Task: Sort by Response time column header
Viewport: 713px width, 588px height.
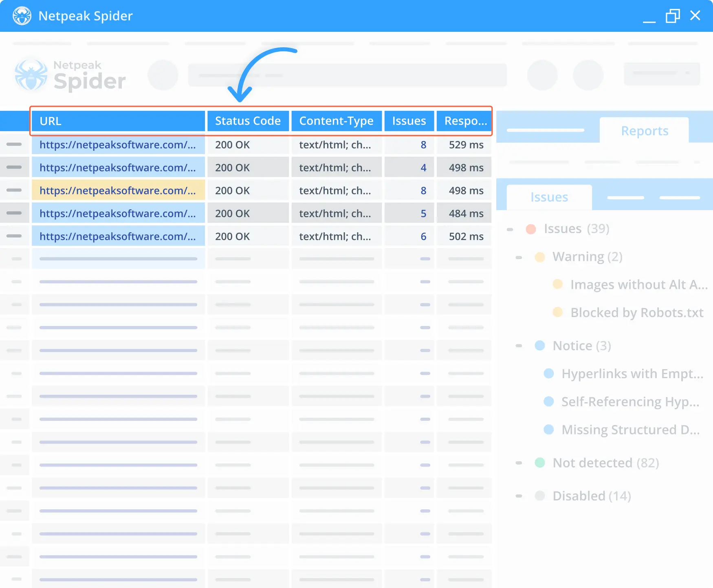Action: tap(464, 121)
